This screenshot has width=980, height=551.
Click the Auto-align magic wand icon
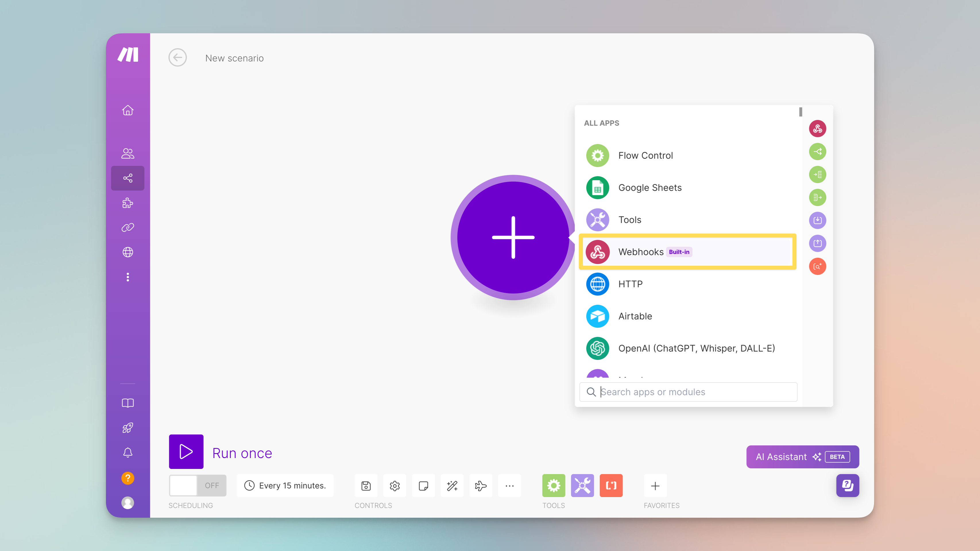click(452, 486)
